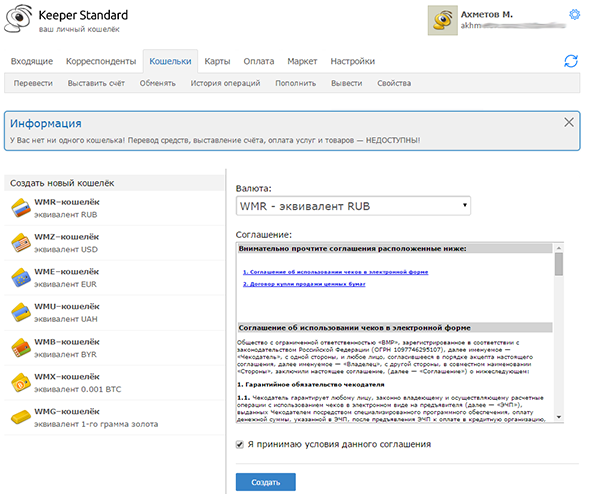Screen dimensions: 591x494
Task: Open the securities purchase contract link
Action: 304,284
